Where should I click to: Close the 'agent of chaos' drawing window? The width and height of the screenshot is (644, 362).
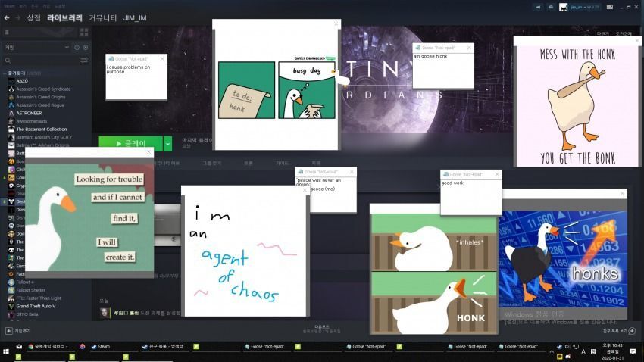coord(305,190)
